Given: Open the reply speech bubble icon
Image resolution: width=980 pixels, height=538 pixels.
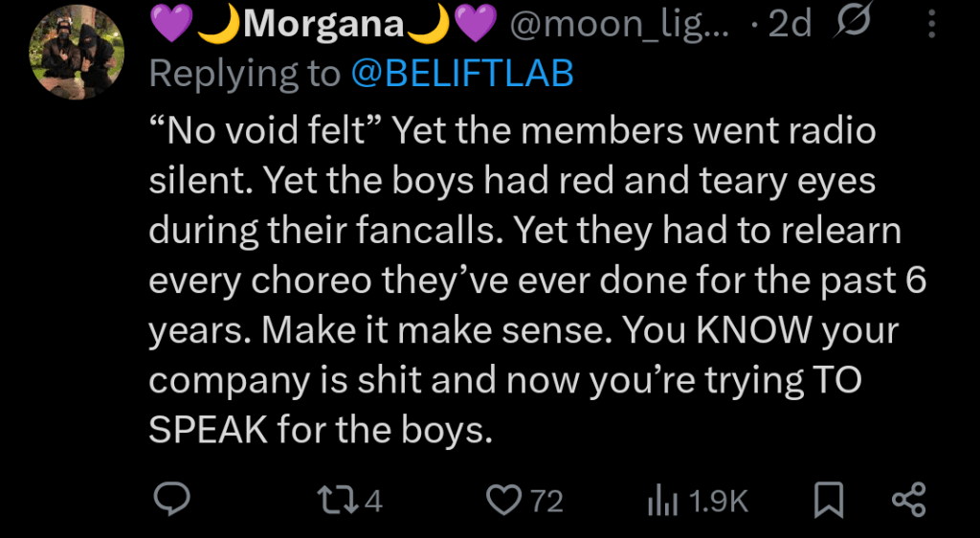Looking at the screenshot, I should point(172,500).
